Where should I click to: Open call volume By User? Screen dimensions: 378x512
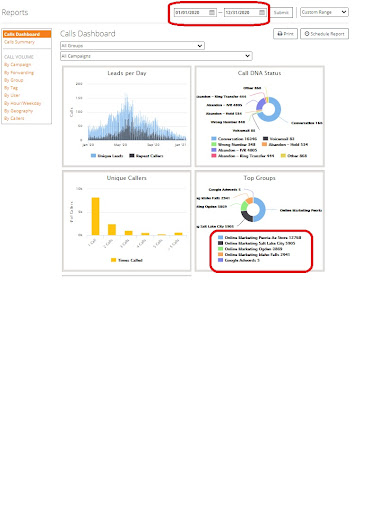click(x=12, y=95)
